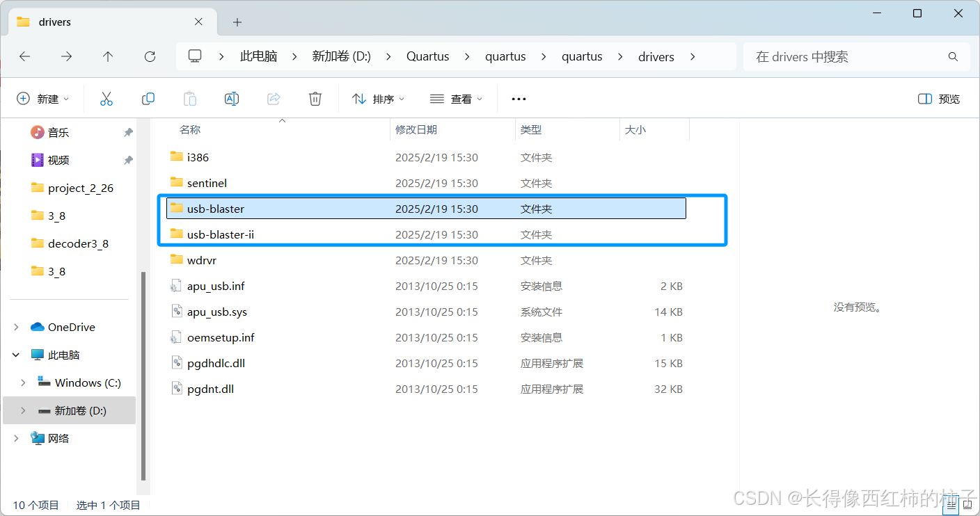Go up one folder level

108,56
